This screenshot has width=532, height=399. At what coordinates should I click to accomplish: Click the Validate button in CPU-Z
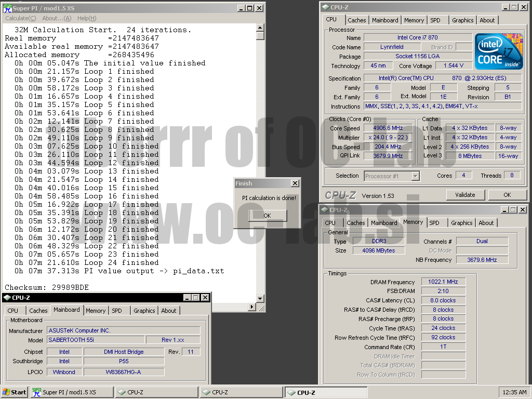pyautogui.click(x=465, y=195)
